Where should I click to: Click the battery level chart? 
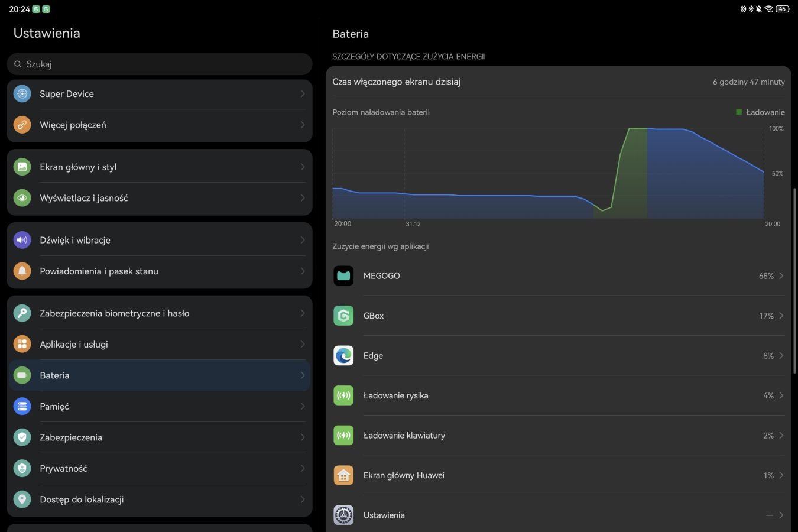(549, 173)
